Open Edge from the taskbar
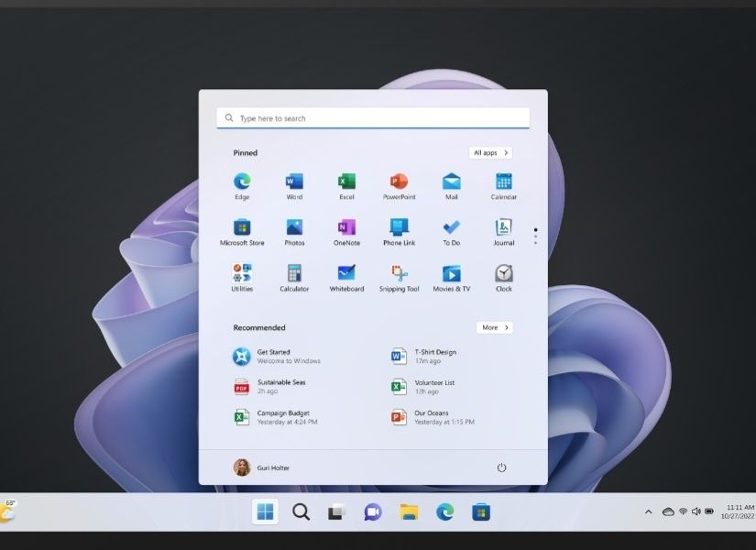The image size is (756, 550). click(444, 511)
